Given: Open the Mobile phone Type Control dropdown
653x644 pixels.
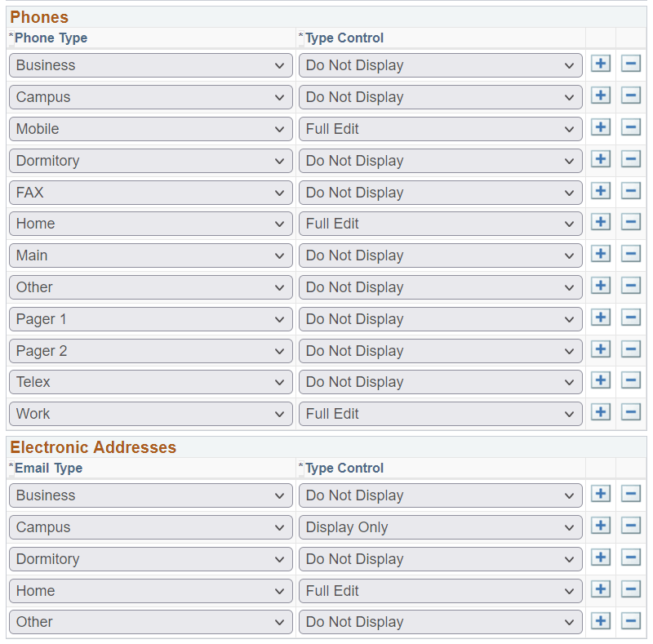Looking at the screenshot, I should click(441, 128).
